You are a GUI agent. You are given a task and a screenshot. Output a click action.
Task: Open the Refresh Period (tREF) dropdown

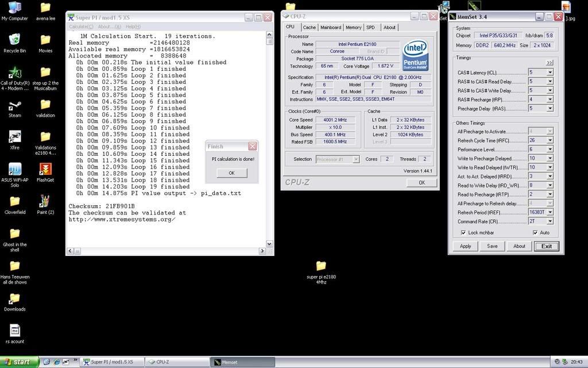click(550, 212)
